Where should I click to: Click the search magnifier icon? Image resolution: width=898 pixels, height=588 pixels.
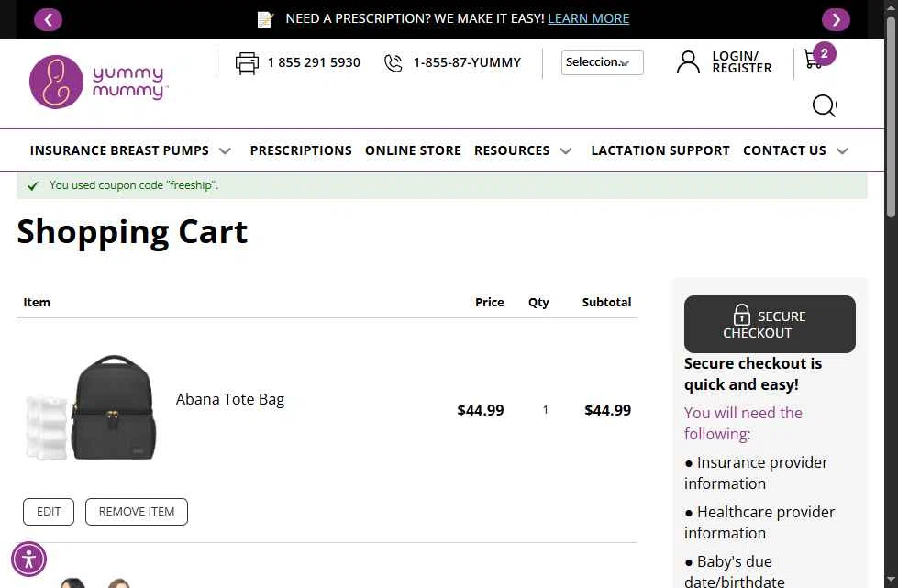pos(824,105)
